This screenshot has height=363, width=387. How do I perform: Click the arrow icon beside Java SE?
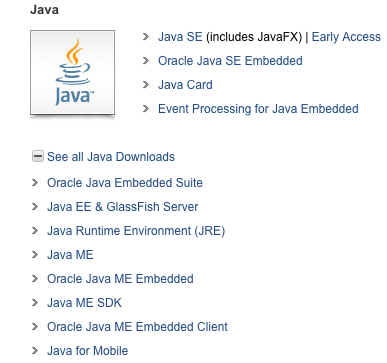146,37
